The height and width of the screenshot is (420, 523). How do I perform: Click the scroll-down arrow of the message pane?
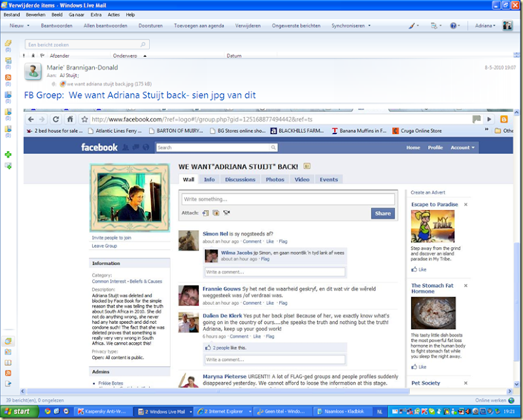tap(516, 384)
